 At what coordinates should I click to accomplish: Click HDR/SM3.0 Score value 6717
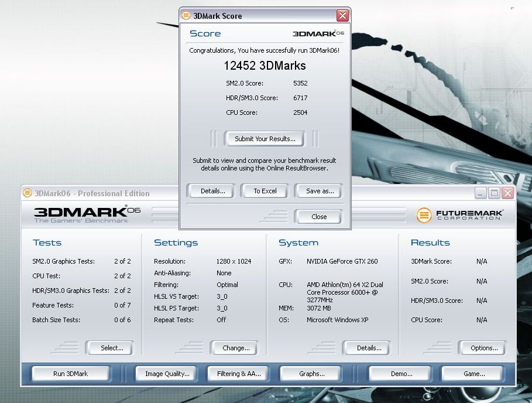[x=300, y=98]
